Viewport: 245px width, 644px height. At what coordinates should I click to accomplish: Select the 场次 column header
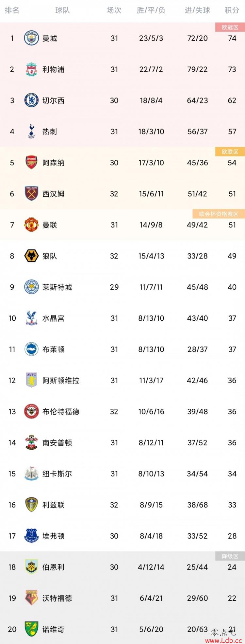click(x=114, y=10)
